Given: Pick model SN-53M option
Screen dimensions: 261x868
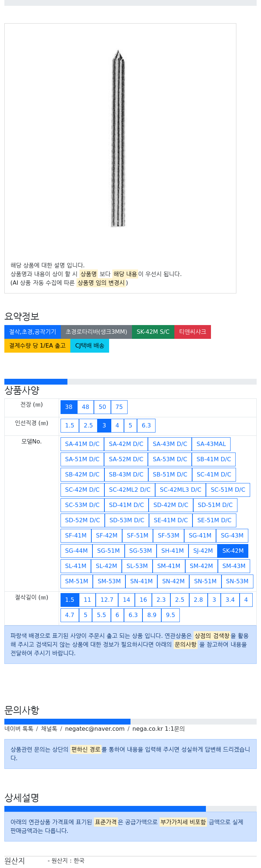Looking at the screenshot, I should click(237, 581).
